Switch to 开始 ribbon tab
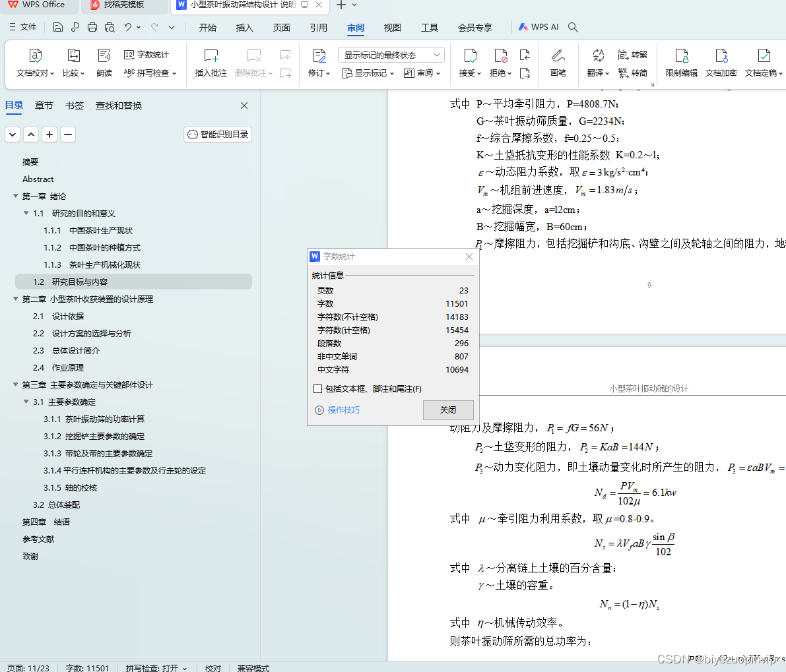The height and width of the screenshot is (672, 786). pyautogui.click(x=207, y=28)
